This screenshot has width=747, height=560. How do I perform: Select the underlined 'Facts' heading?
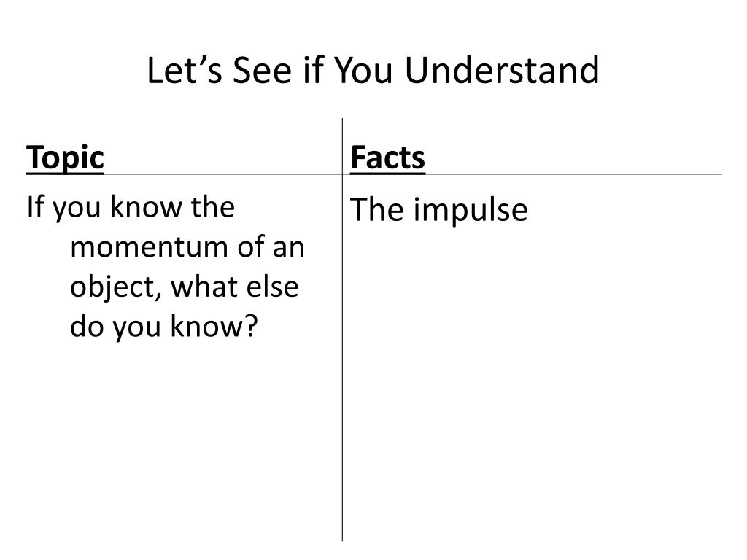tap(388, 157)
